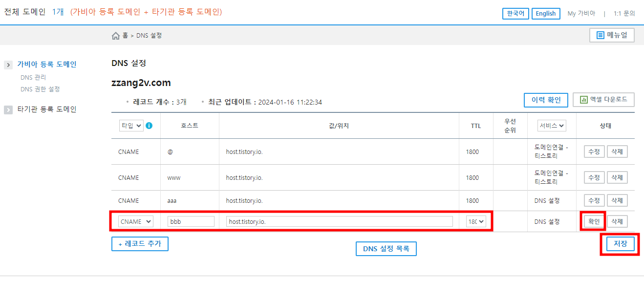Click 수정 for the www record
The height and width of the screenshot is (282, 644).
tap(594, 177)
